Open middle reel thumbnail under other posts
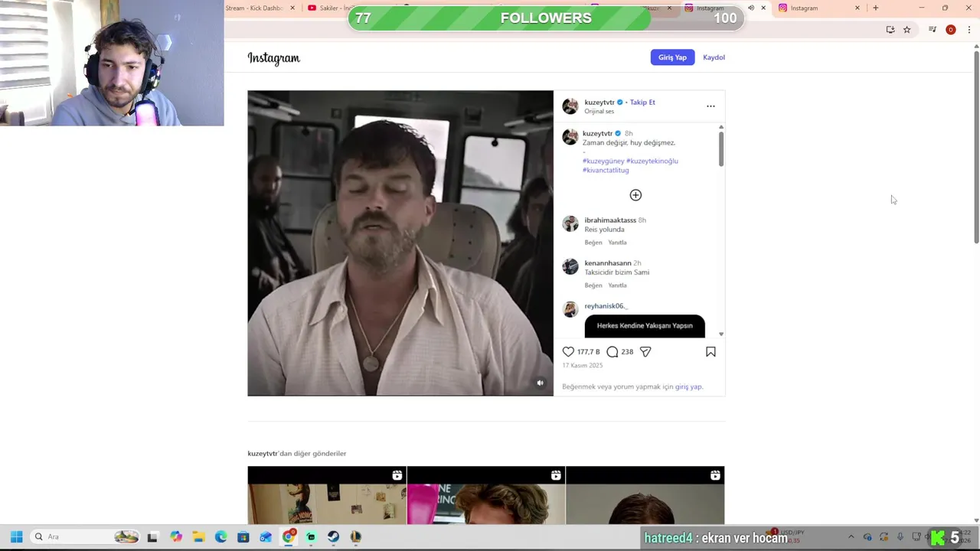Viewport: 980px width, 551px height. [x=486, y=495]
